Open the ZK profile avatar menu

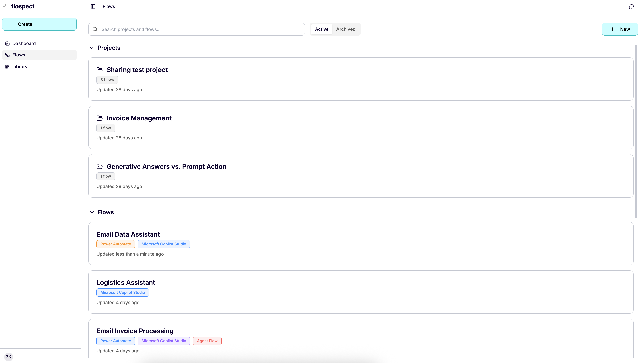click(9, 357)
